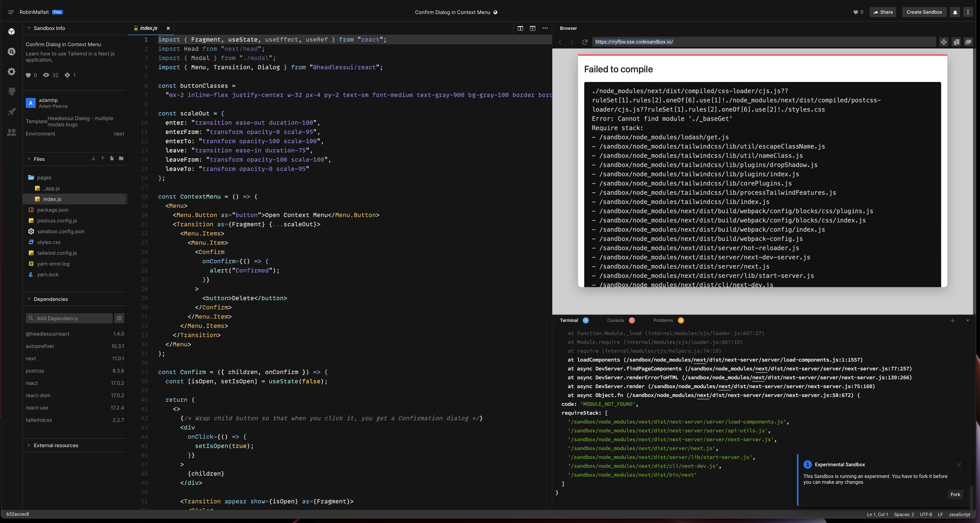The height and width of the screenshot is (523, 980).
Task: Click the upload arrow in Files header
Action: 103,159
